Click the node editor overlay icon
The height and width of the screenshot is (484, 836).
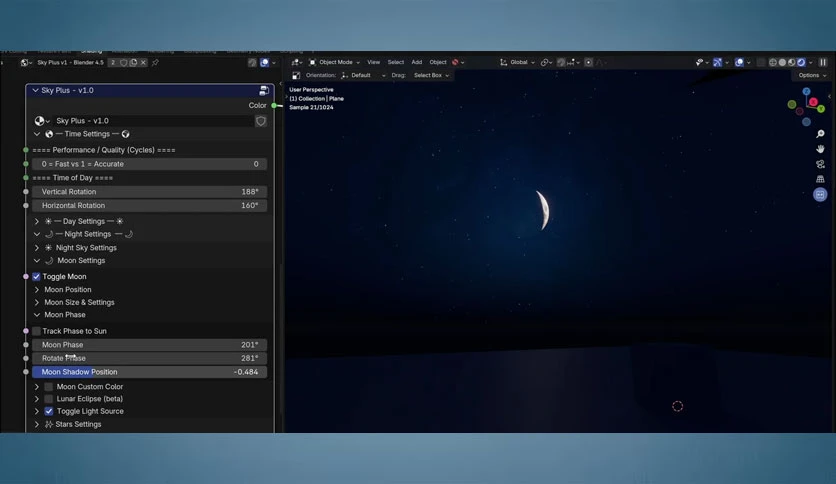(x=264, y=62)
